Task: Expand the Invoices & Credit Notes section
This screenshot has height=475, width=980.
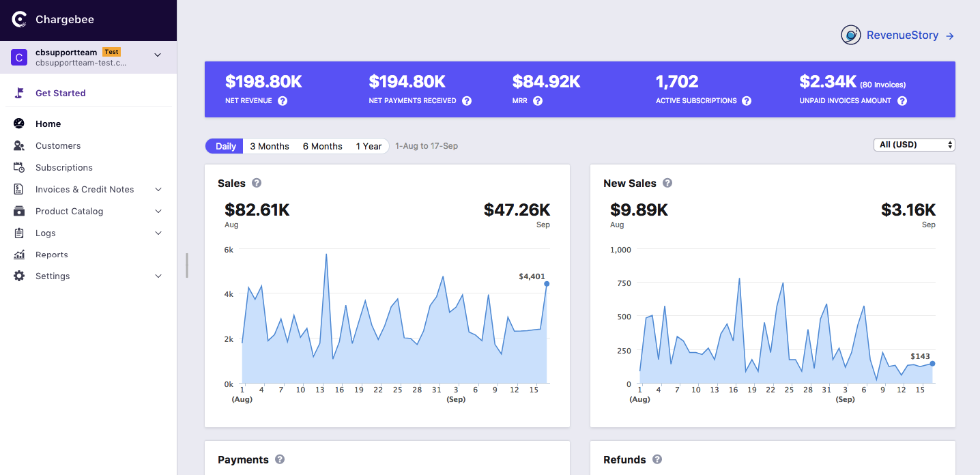Action: 158,189
